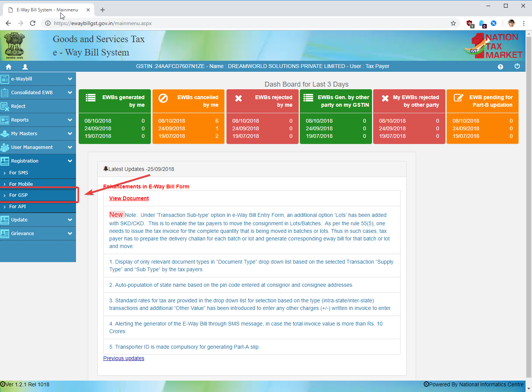
Task: Click the Latest Updates bell icon
Action: point(106,169)
